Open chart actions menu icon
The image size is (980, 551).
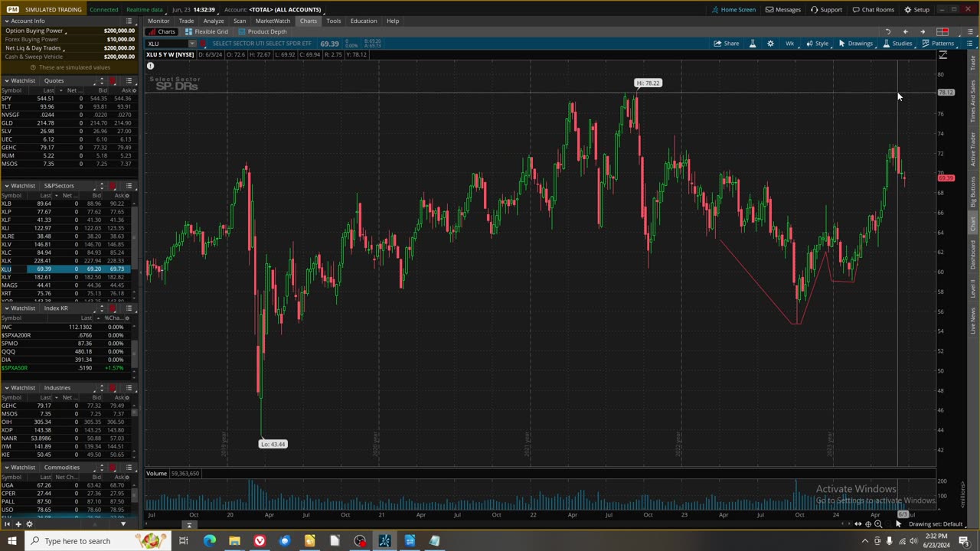pyautogui.click(x=970, y=44)
